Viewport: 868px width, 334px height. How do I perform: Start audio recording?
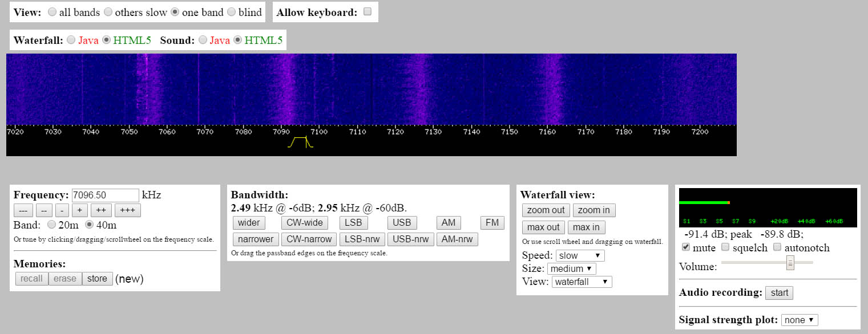click(779, 293)
